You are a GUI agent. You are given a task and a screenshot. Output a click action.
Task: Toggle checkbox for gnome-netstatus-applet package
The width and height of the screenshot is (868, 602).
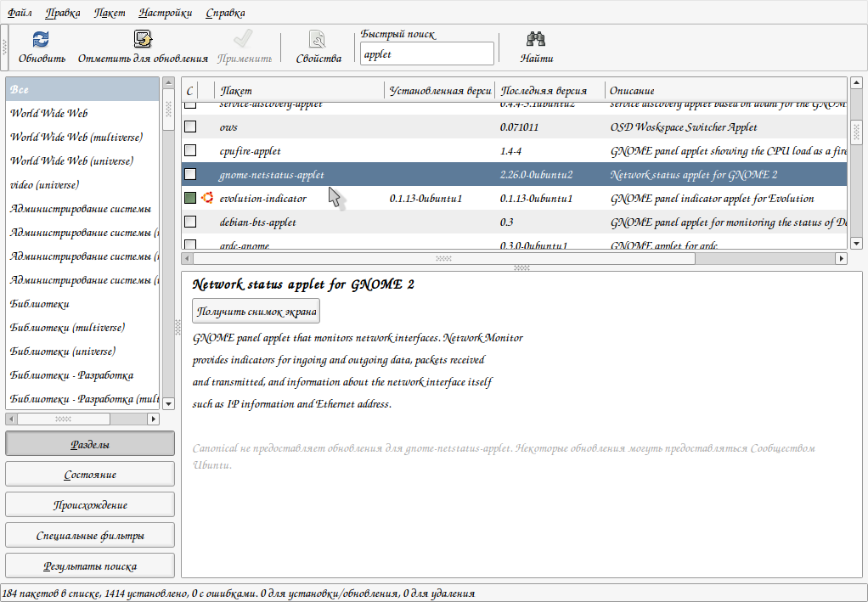point(190,174)
